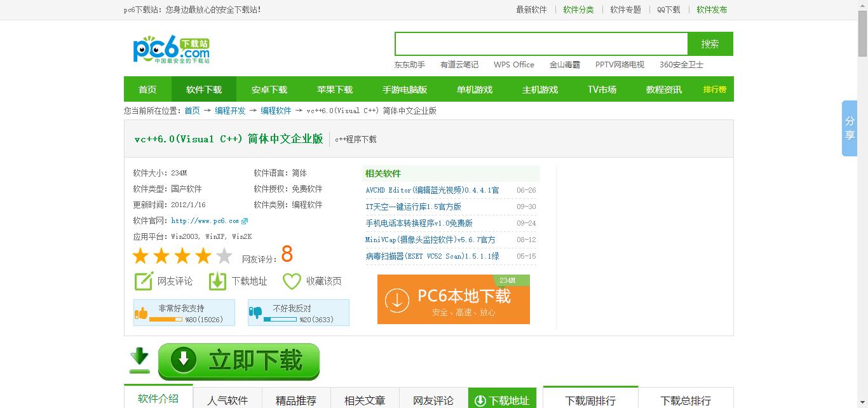Select the 下载周排行 tab
Screen dimensions: 868x408
[590, 398]
